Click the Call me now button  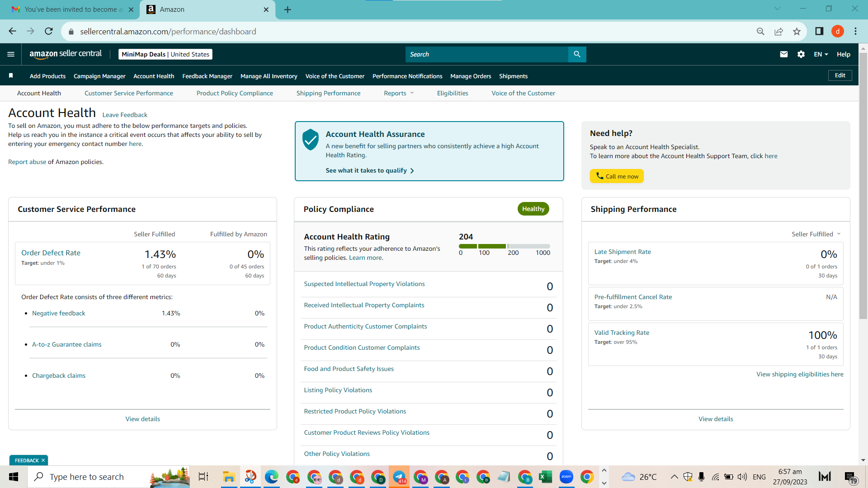(x=617, y=176)
